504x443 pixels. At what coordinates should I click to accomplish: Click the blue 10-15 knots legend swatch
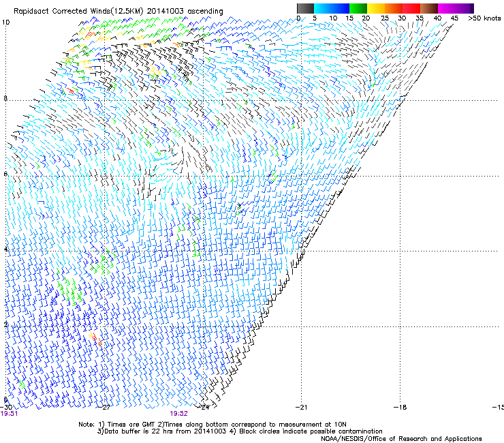[x=341, y=8]
